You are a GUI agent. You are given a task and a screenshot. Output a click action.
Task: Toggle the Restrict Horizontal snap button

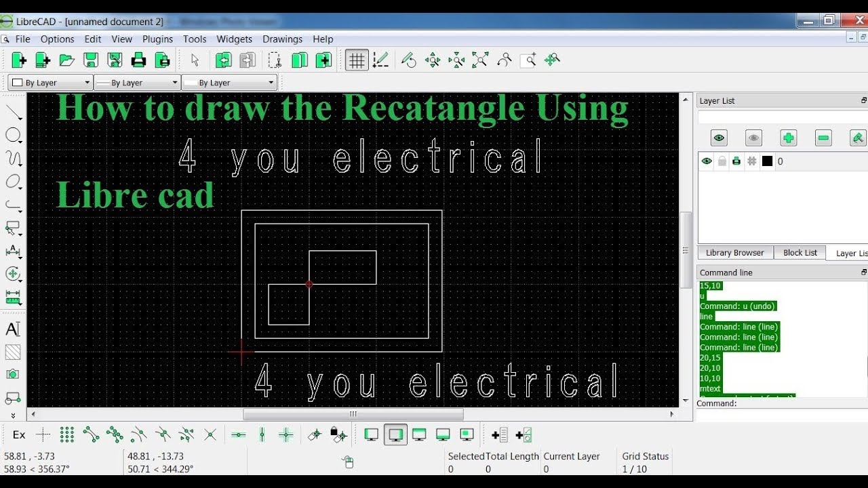click(238, 435)
